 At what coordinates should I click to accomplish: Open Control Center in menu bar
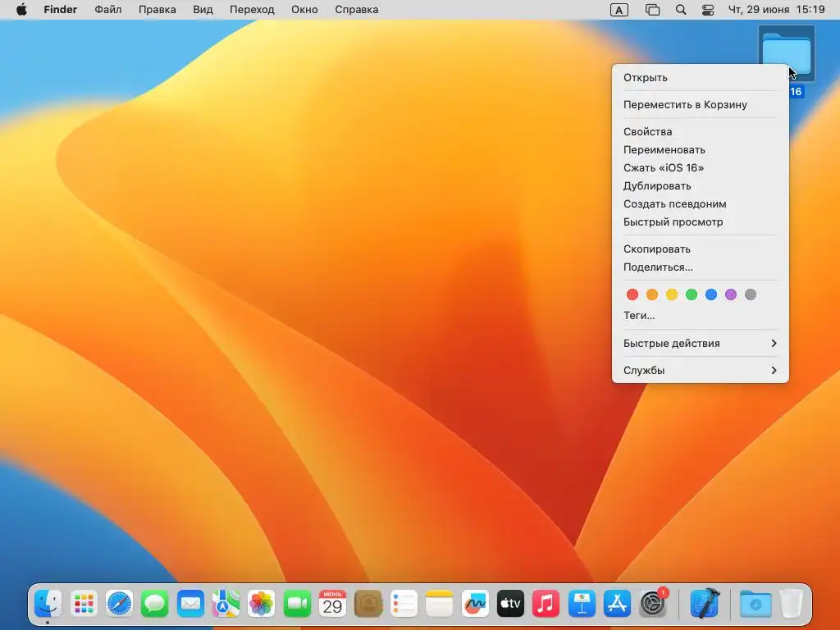pyautogui.click(x=708, y=10)
